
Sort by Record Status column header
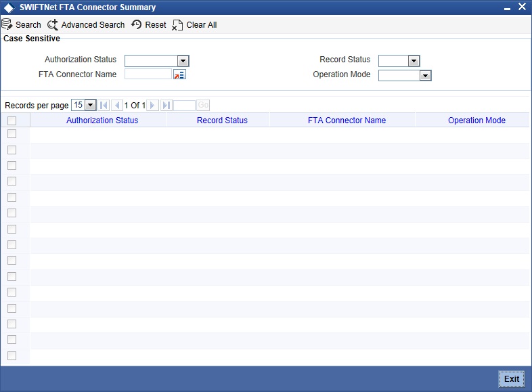pyautogui.click(x=222, y=120)
